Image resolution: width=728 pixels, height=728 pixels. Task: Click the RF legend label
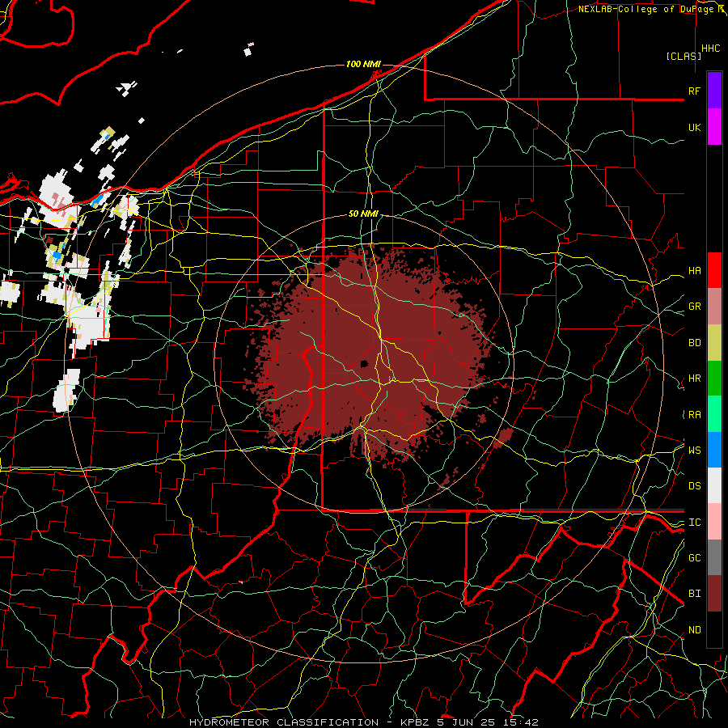tap(694, 91)
